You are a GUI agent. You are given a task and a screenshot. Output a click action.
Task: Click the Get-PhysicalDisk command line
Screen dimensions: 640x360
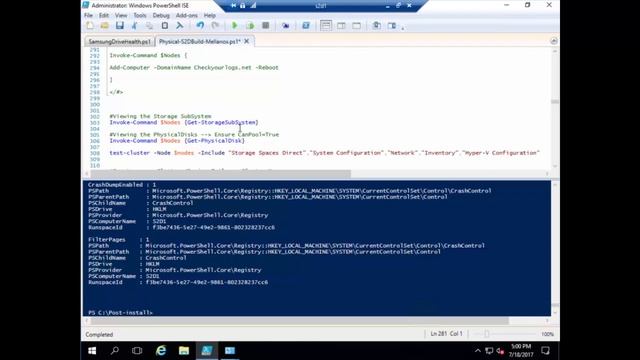(177, 141)
